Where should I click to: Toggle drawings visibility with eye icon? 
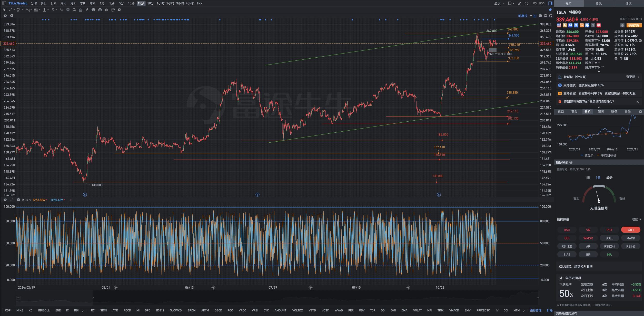94,10
